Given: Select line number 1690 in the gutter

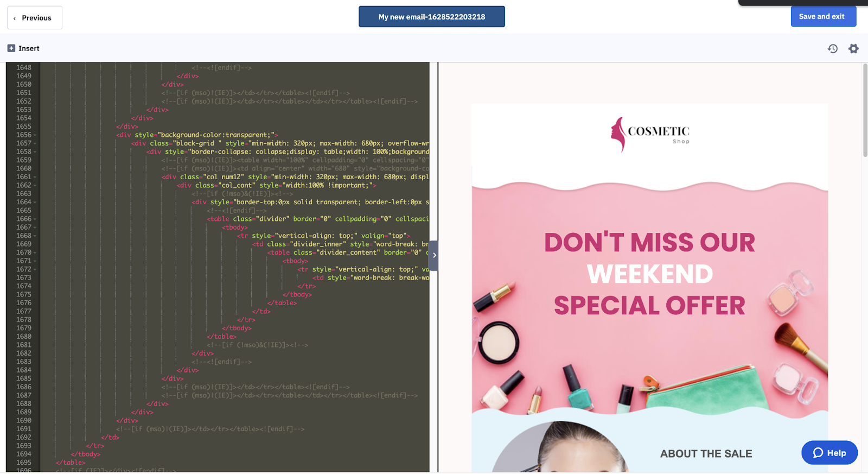Looking at the screenshot, I should (x=23, y=420).
